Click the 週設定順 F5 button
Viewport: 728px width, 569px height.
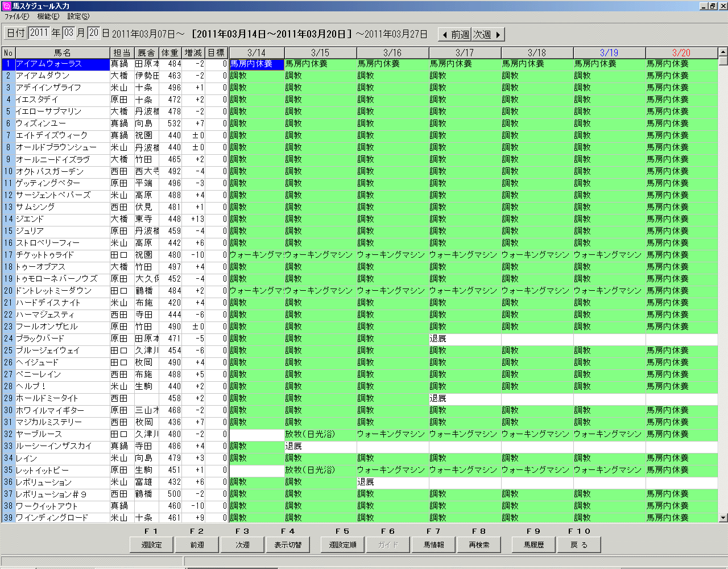tap(342, 545)
